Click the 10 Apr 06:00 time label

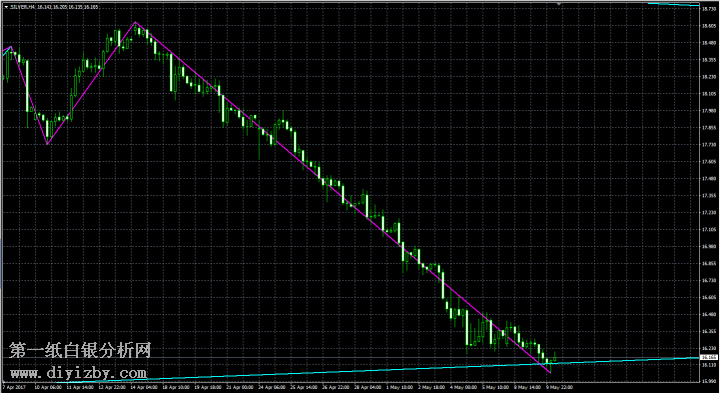coord(48,387)
